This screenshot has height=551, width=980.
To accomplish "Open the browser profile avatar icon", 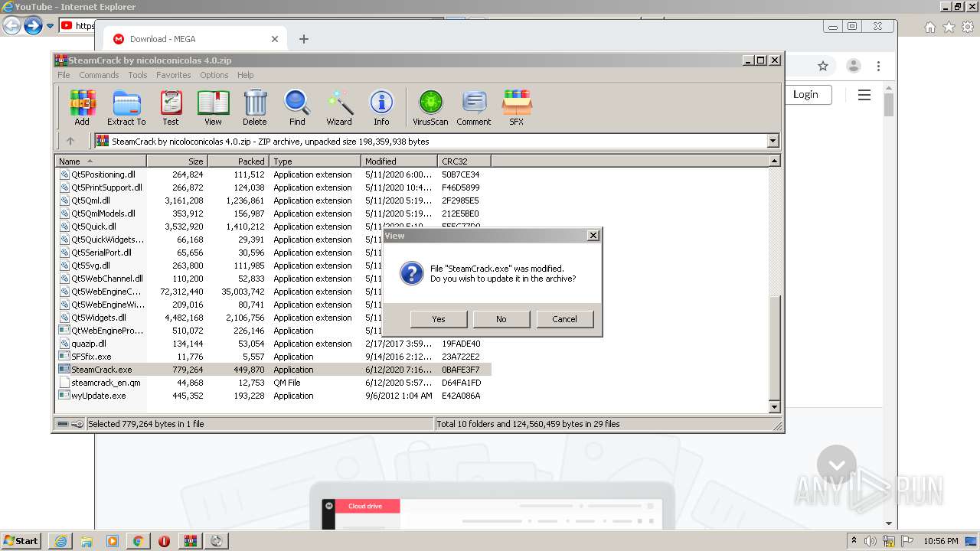I will [x=853, y=66].
